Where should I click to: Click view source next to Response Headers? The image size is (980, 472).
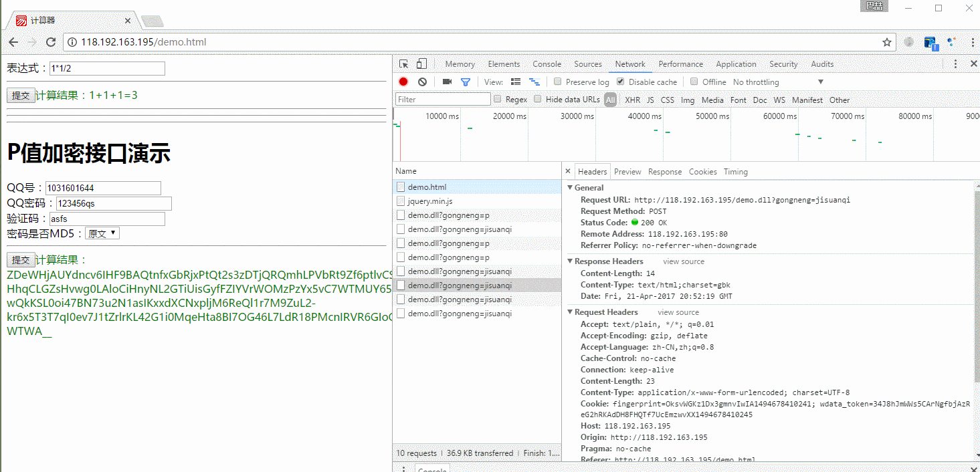683,261
